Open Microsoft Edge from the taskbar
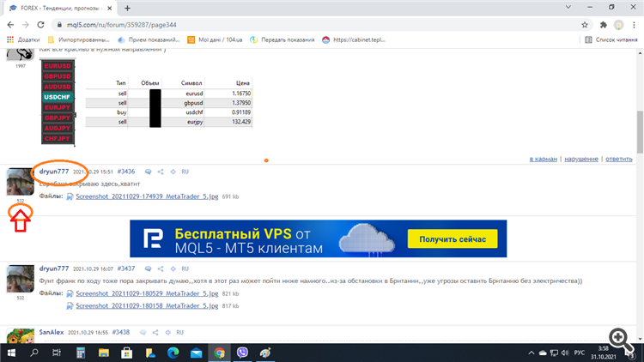Screen dimensions: 644x362 coord(173,353)
